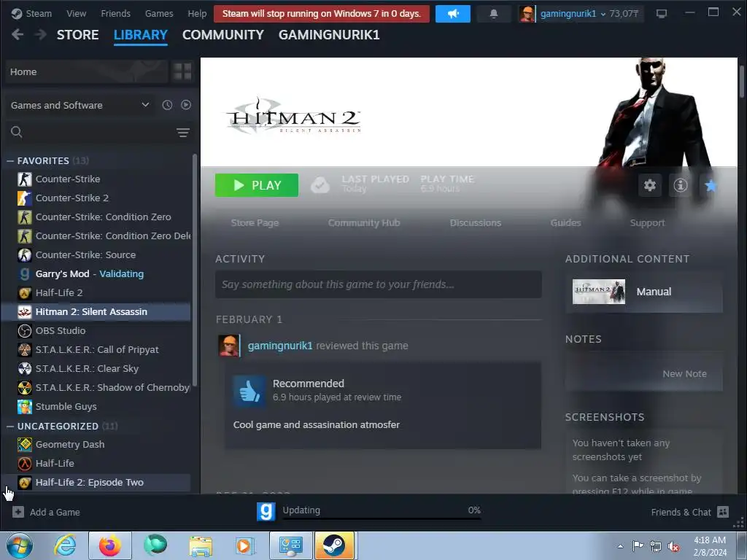Open the library collections grid view

click(x=182, y=72)
